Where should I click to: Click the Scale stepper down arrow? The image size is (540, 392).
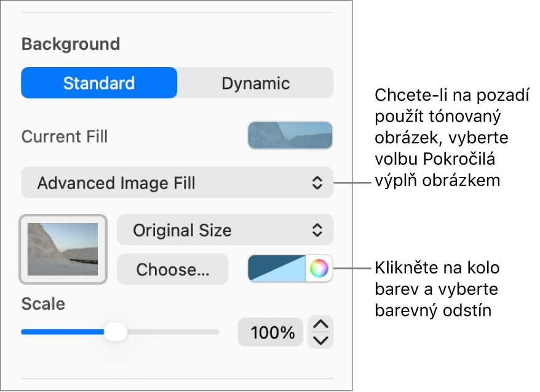[x=321, y=340]
